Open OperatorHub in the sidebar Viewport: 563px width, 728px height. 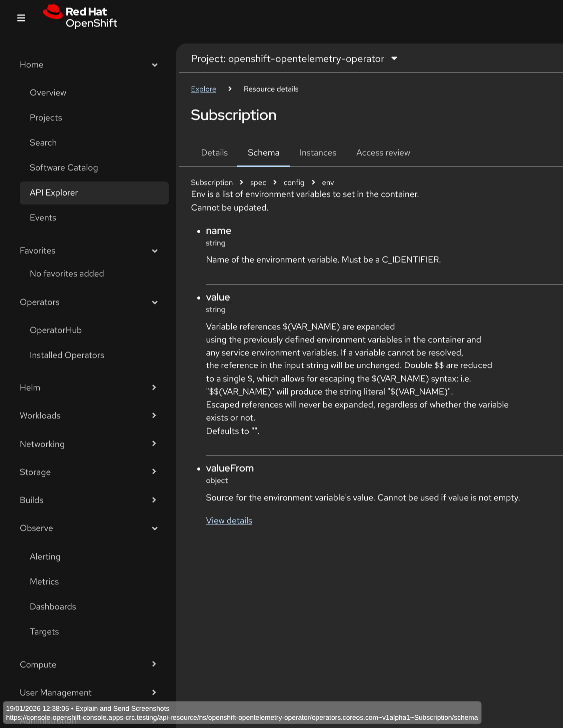point(56,330)
